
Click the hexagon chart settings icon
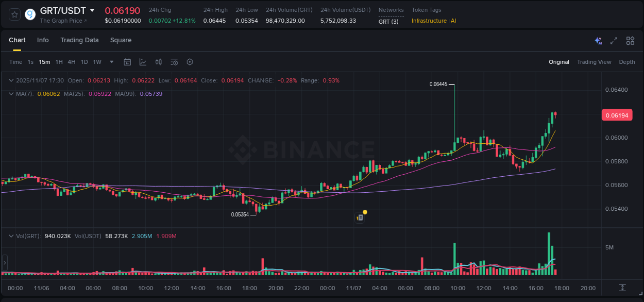coord(190,61)
